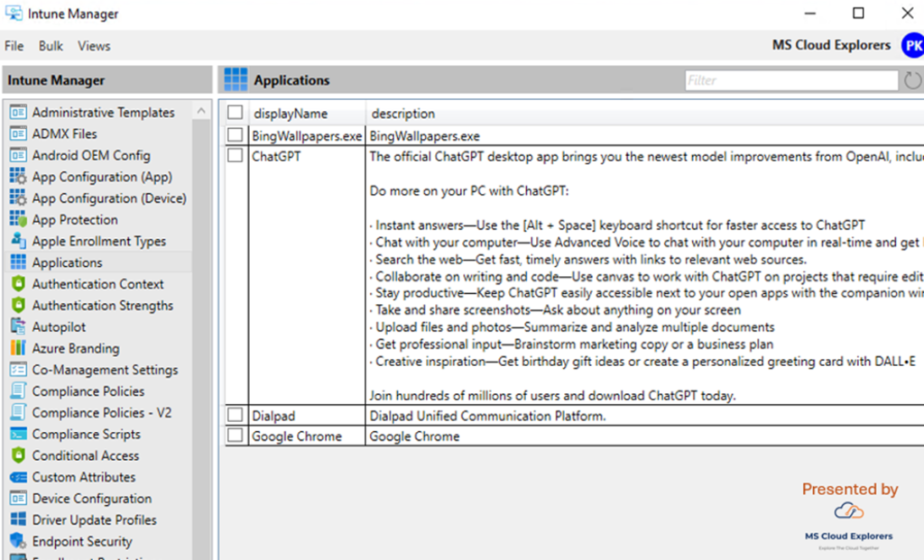
Task: Click the sidebar scroll-up arrow
Action: coord(201,111)
